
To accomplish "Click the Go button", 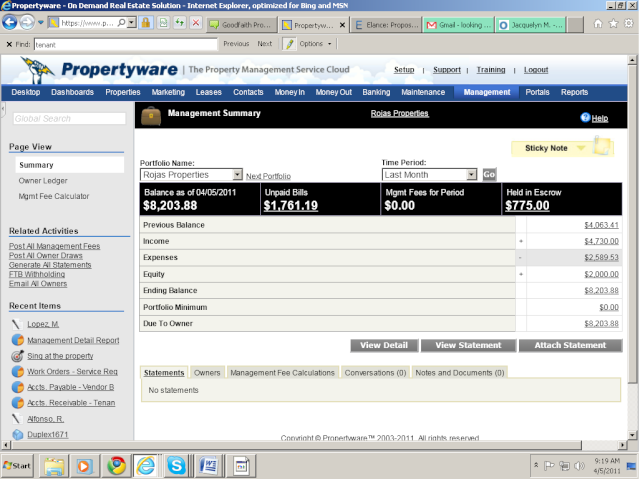I will (489, 175).
